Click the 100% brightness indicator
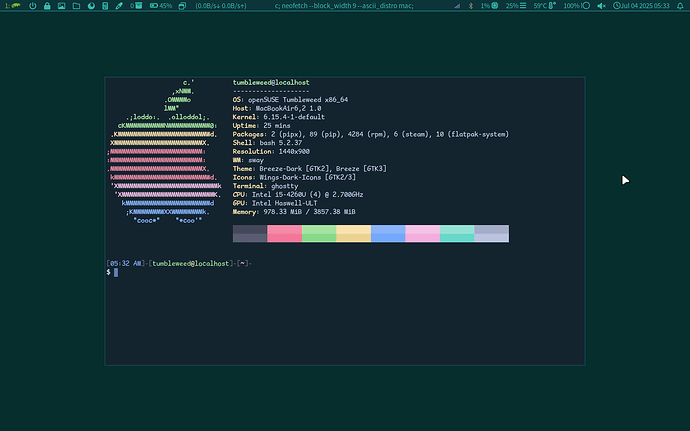The image size is (690, 431). click(x=576, y=6)
